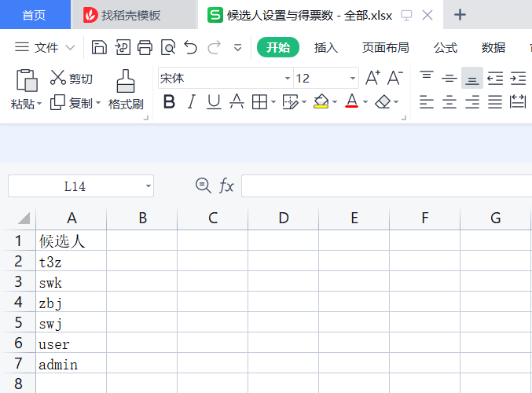The image size is (532, 393).
Task: Open a new tab with plus button
Action: [x=460, y=15]
